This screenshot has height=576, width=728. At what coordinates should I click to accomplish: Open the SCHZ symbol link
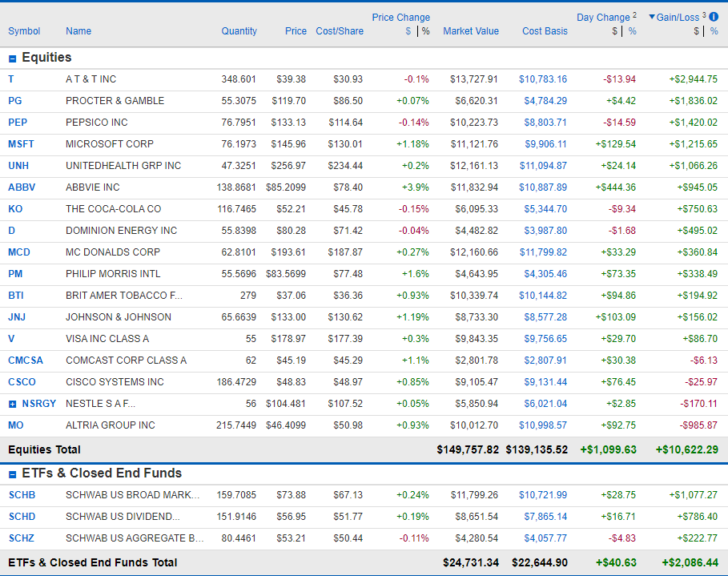pyautogui.click(x=22, y=538)
